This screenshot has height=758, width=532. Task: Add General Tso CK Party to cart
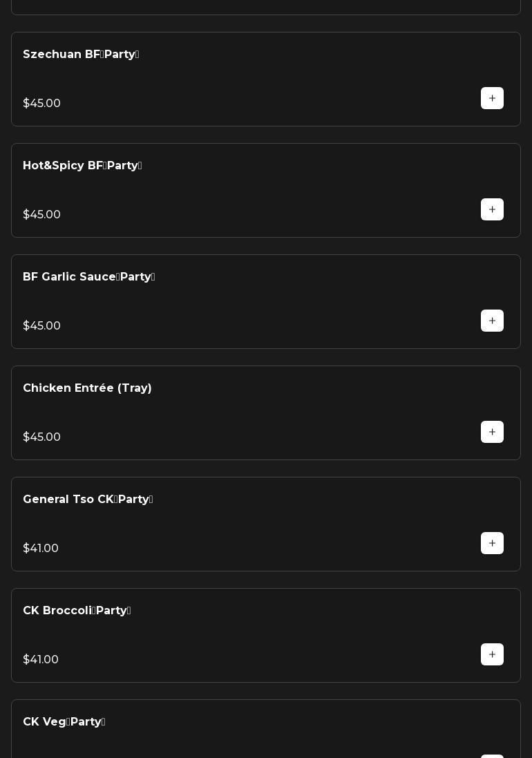pos(492,543)
